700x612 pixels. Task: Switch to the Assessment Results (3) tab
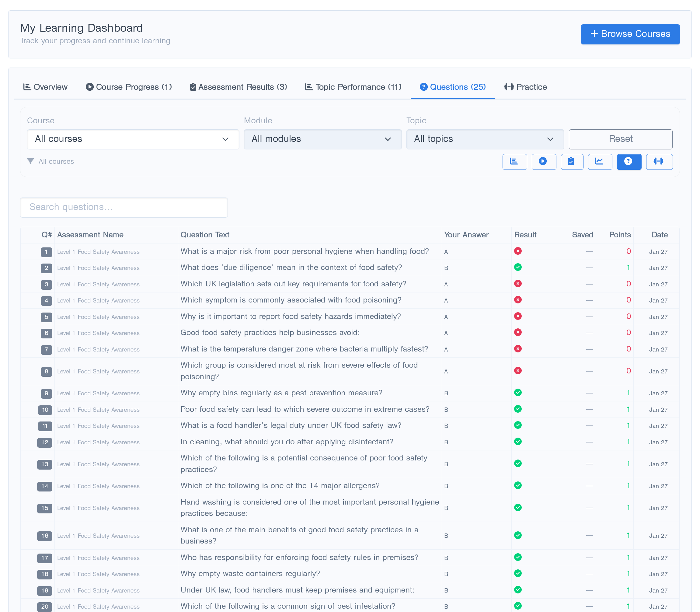pos(238,87)
